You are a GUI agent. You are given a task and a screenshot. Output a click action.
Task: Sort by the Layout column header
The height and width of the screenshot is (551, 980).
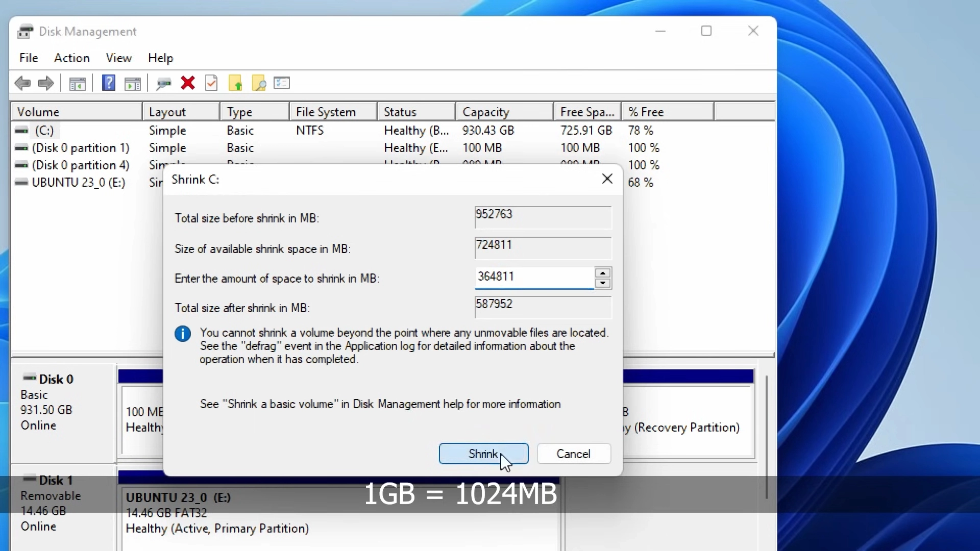pyautogui.click(x=181, y=112)
